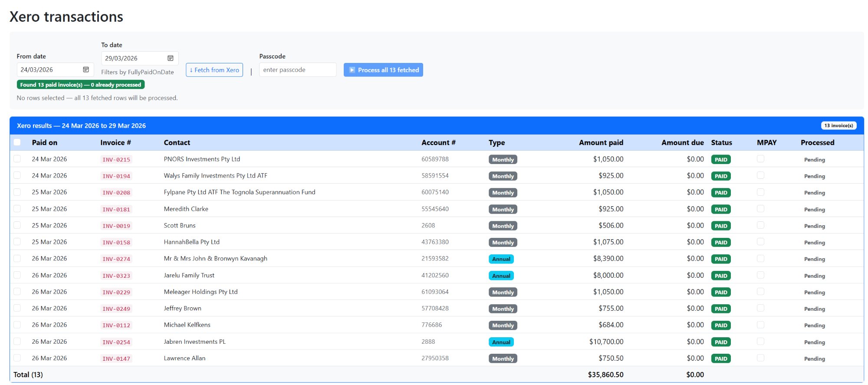Click invoice number INV-0323
This screenshot has height=385, width=868.
[x=116, y=276]
